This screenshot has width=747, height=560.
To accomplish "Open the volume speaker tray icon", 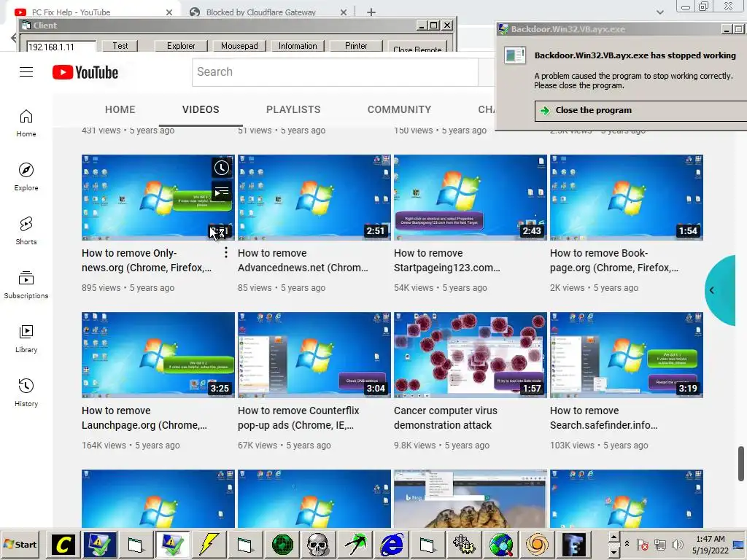I will tap(677, 544).
